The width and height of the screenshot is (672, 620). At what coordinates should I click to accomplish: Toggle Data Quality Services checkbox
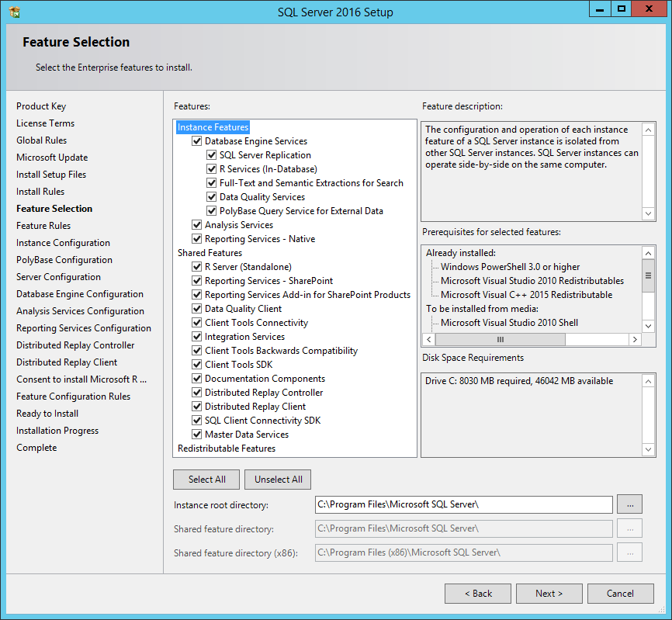pyautogui.click(x=211, y=197)
